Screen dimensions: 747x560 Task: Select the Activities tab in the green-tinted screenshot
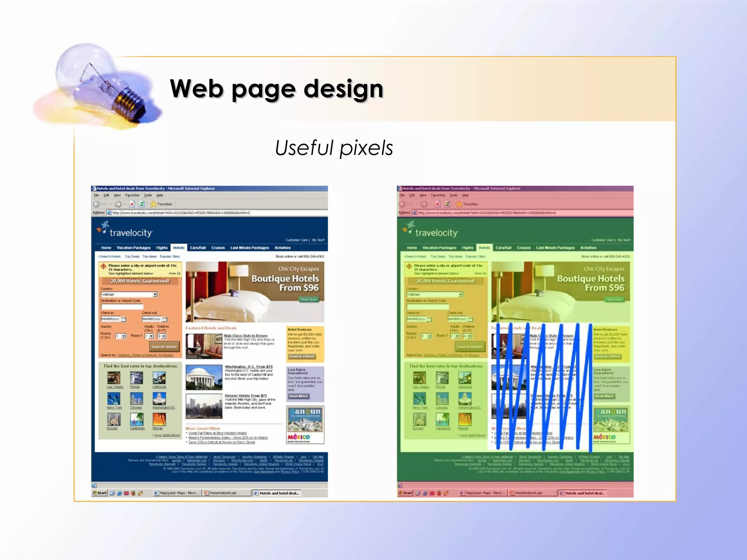coord(588,248)
